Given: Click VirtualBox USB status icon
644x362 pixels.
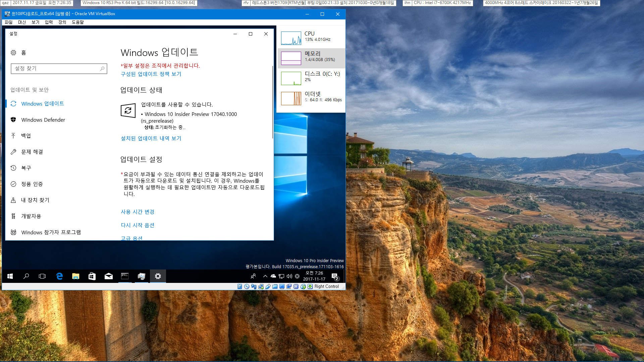Looking at the screenshot, I should 268,287.
